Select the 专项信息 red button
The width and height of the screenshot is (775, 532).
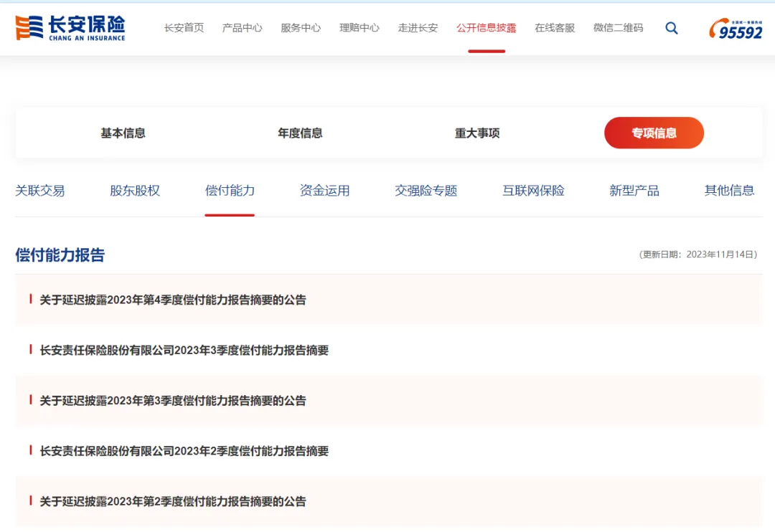[x=654, y=133]
